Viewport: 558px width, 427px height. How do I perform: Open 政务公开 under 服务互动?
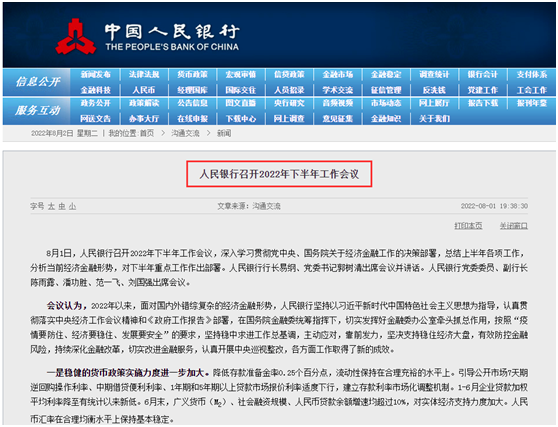(96, 103)
